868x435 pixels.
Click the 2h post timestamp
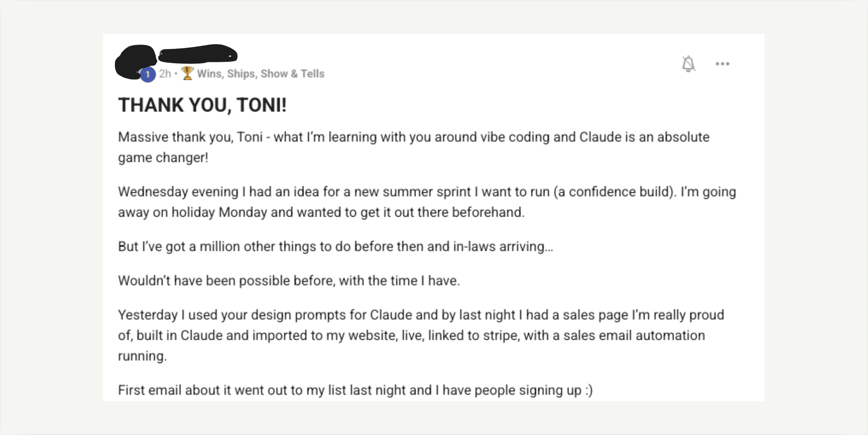[165, 74]
